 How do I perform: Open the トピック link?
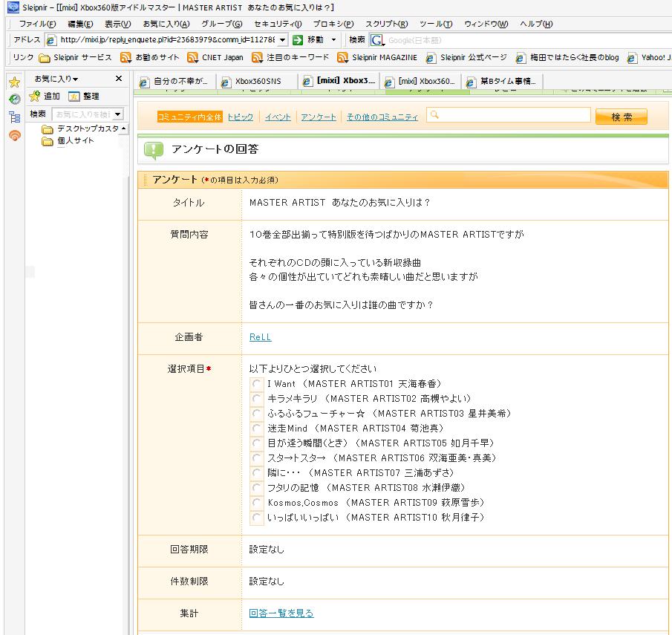click(x=241, y=117)
